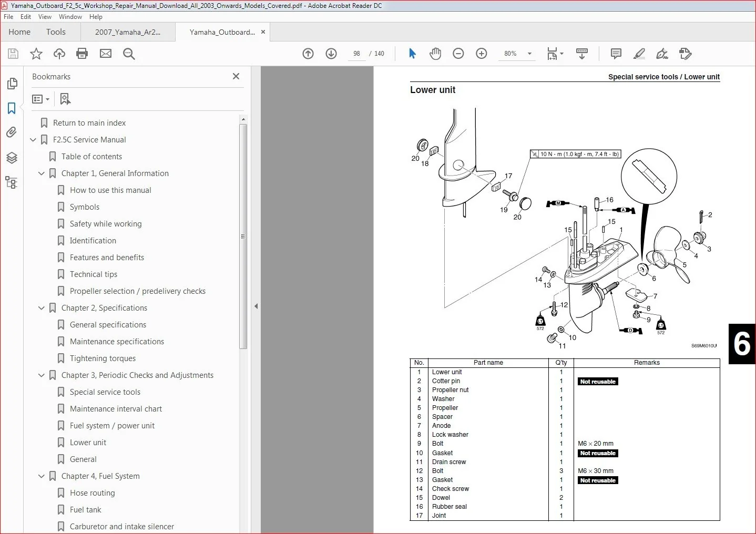Open Propeller selection / predelivery checks bookmark

click(x=138, y=291)
